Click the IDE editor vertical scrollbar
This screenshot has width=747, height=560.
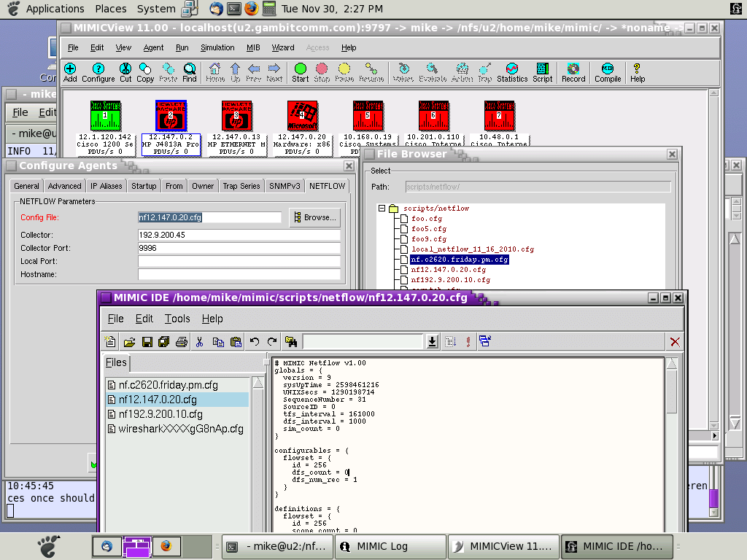pyautogui.click(x=672, y=446)
